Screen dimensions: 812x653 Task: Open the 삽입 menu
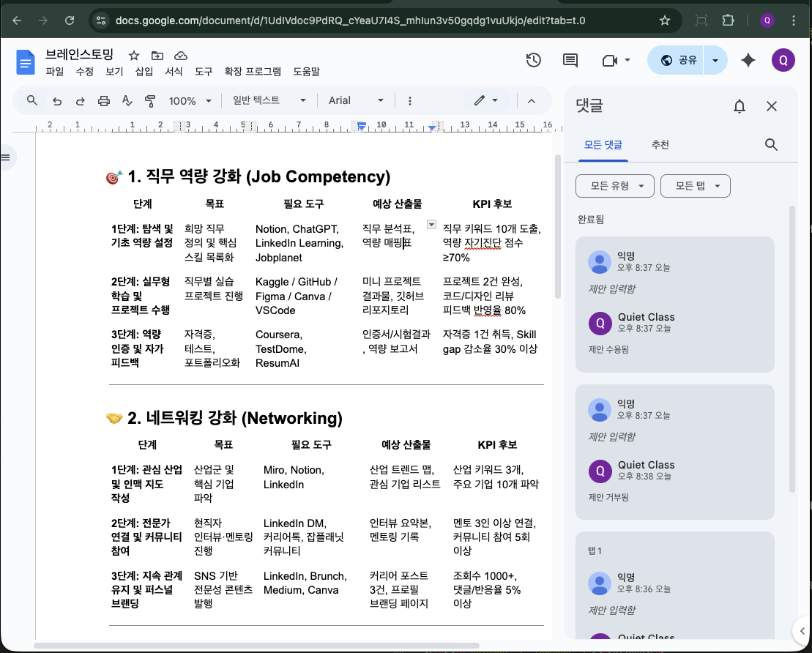coord(144,72)
